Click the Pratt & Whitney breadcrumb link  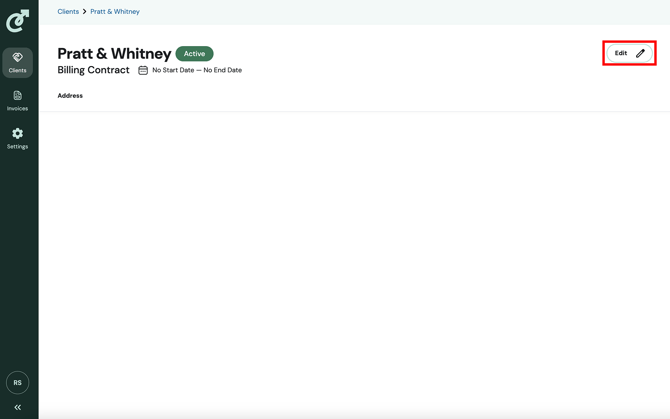115,12
